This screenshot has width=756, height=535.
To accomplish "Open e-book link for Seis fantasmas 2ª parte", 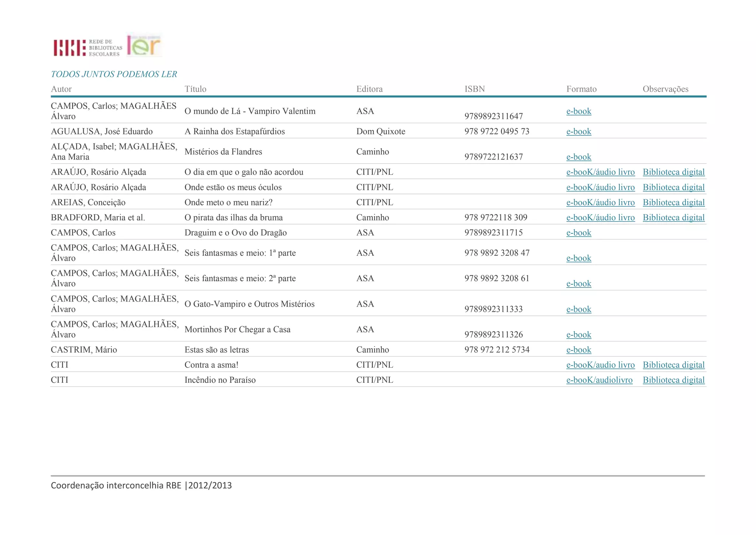I will click(x=578, y=284).
